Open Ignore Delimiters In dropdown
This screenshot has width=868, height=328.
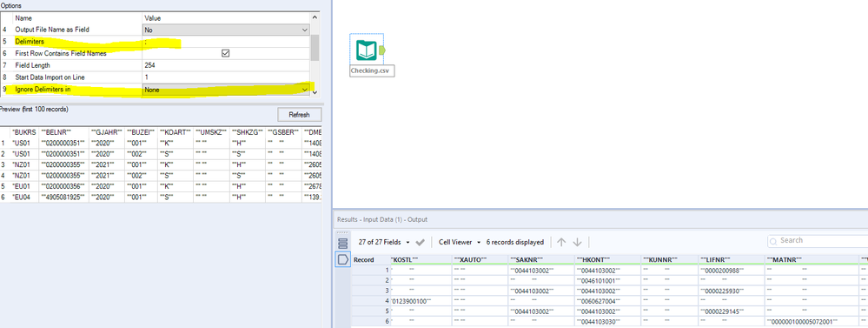pos(305,90)
